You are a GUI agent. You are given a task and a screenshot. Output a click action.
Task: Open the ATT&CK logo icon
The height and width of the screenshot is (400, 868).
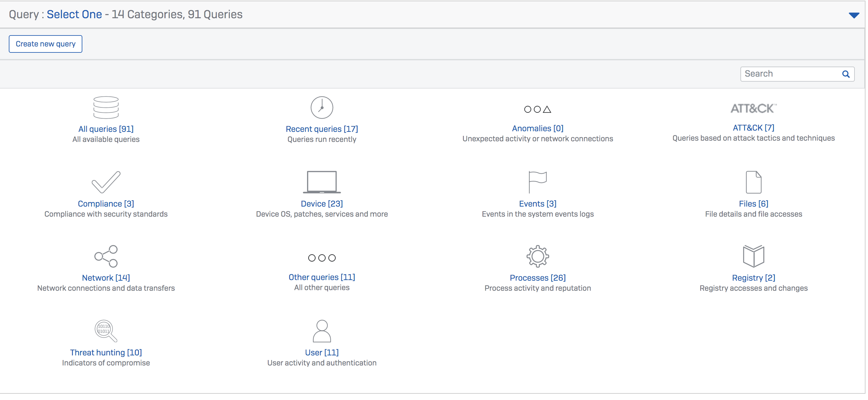[x=753, y=108]
